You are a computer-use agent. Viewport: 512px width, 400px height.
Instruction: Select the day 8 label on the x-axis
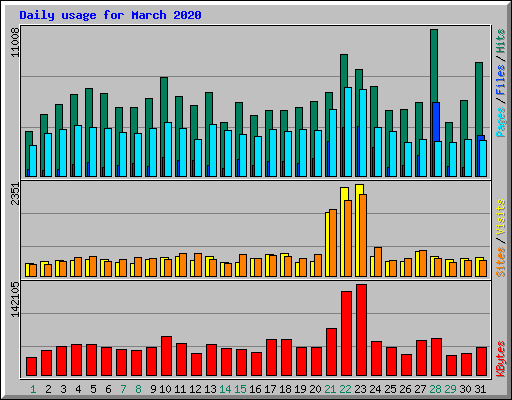(138, 389)
